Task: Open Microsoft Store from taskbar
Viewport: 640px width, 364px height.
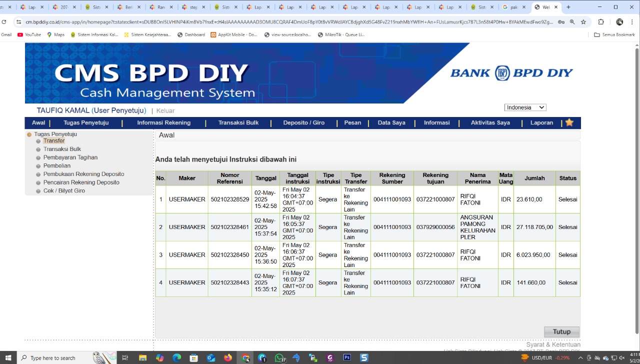Action: click(193, 357)
